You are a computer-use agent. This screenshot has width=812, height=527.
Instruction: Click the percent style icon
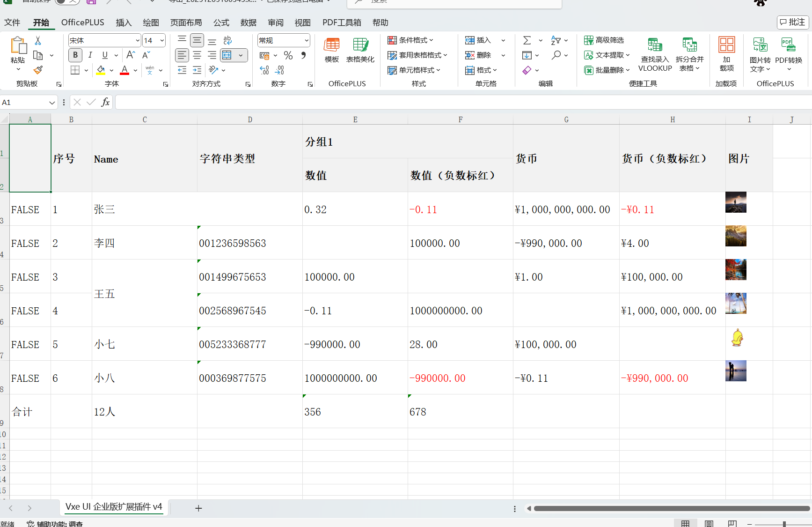coord(288,55)
